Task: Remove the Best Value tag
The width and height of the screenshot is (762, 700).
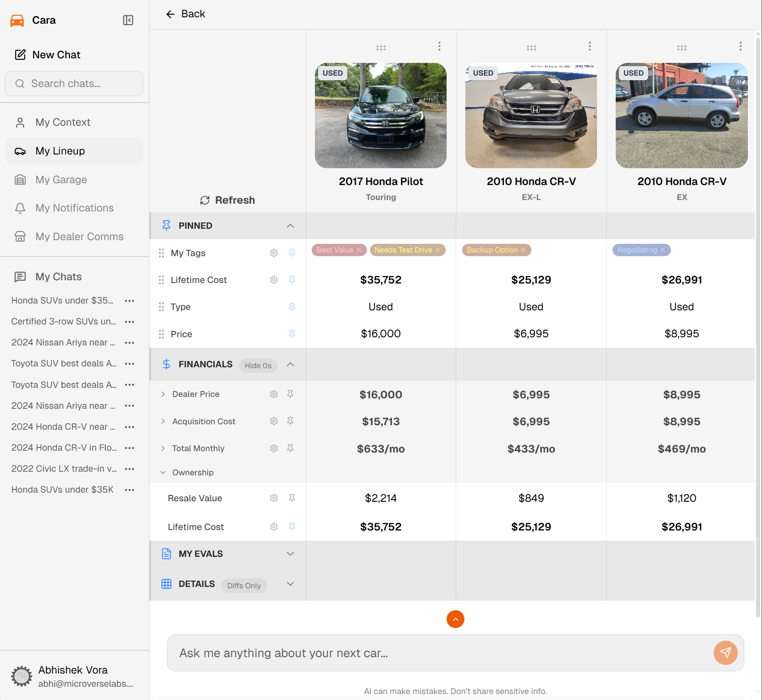Action: coord(359,250)
